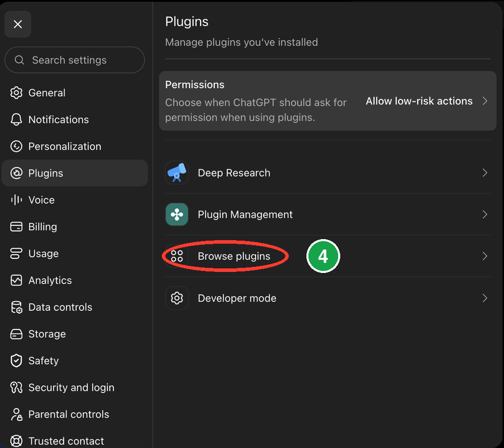Open Notifications settings section
The width and height of the screenshot is (504, 448).
[x=58, y=120]
